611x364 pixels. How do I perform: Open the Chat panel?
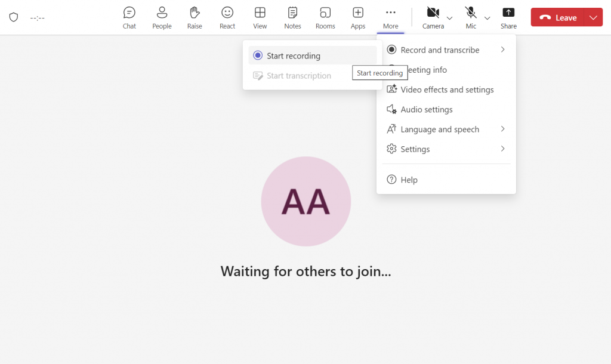[x=129, y=17]
